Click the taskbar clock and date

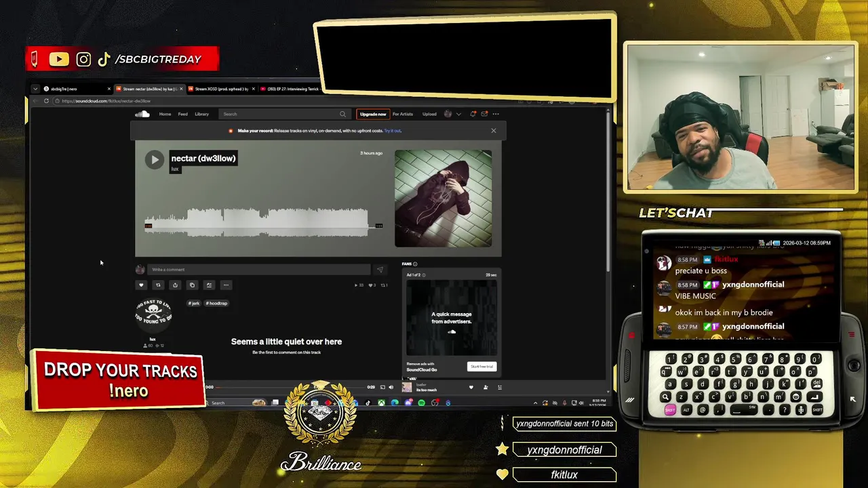(599, 403)
